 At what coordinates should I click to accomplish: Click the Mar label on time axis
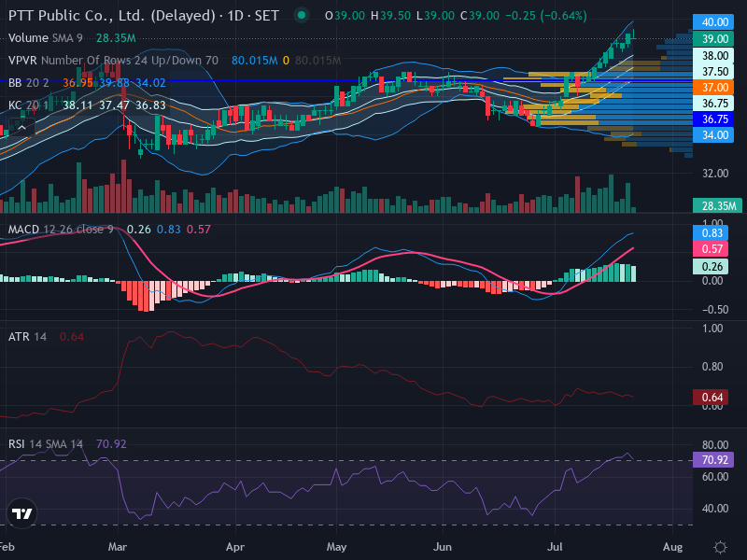118,547
